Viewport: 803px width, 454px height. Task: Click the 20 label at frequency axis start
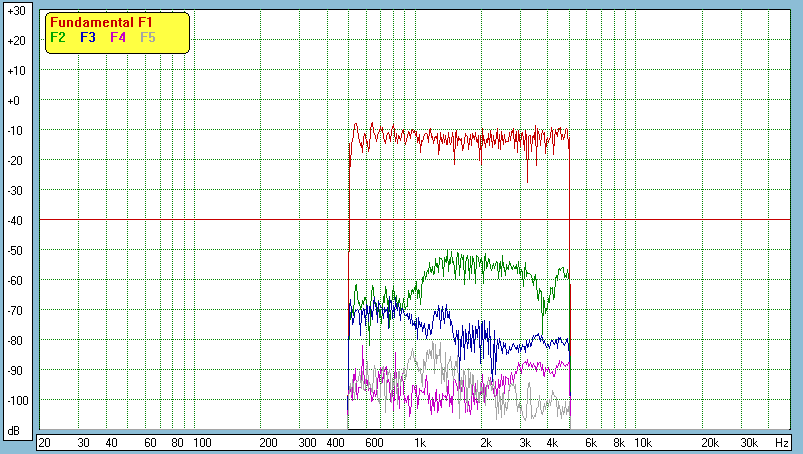[x=44, y=442]
